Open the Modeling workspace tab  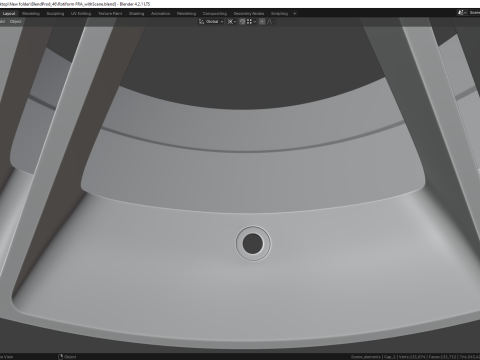click(x=31, y=14)
